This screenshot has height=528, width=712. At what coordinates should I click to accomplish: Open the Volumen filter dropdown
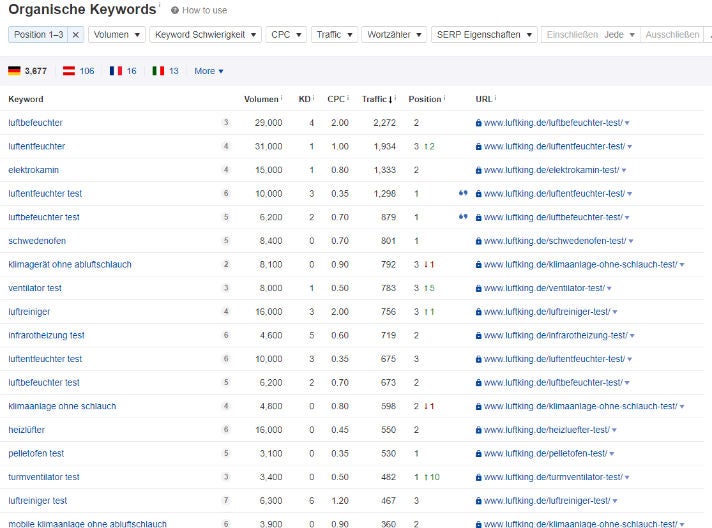click(x=116, y=34)
